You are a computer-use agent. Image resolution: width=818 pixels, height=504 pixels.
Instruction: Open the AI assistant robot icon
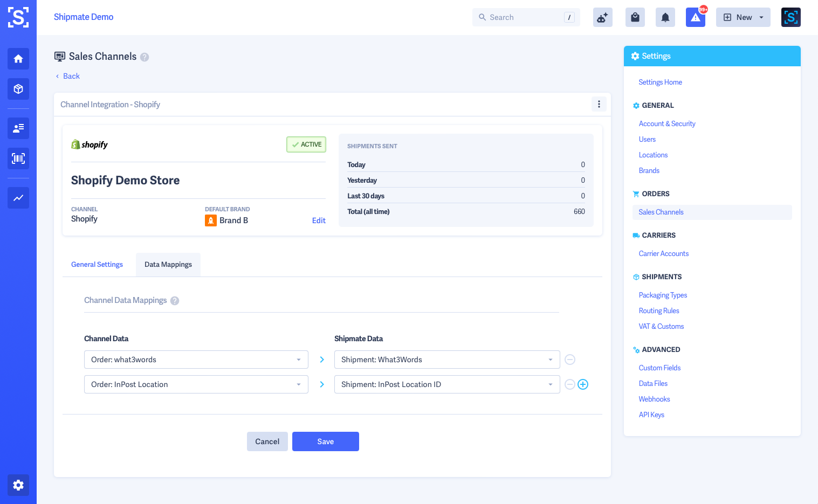[602, 17]
